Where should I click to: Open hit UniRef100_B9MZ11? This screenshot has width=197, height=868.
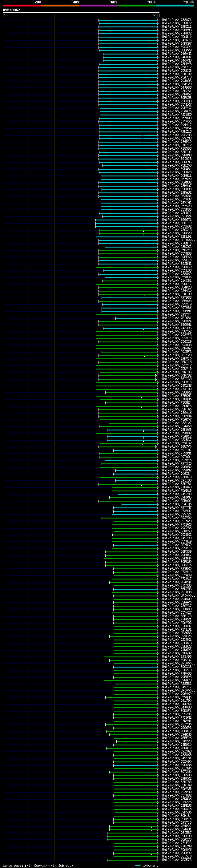tap(177, 26)
